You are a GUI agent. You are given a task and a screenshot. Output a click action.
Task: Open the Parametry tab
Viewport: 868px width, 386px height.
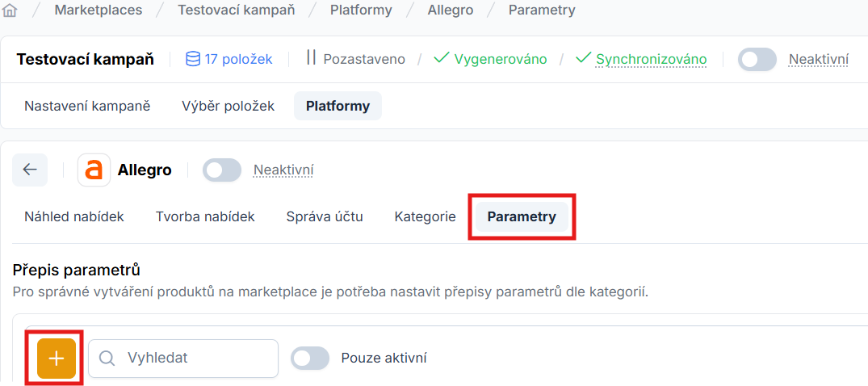522,216
